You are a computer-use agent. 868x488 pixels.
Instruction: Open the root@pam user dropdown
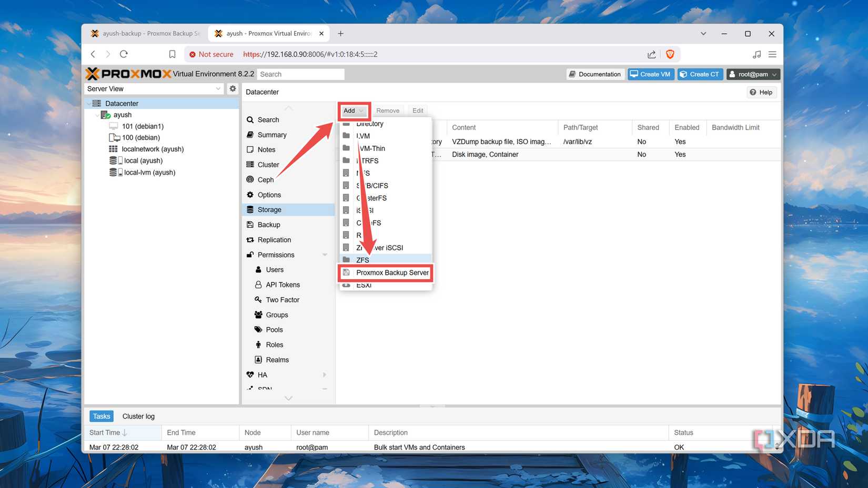pos(753,75)
